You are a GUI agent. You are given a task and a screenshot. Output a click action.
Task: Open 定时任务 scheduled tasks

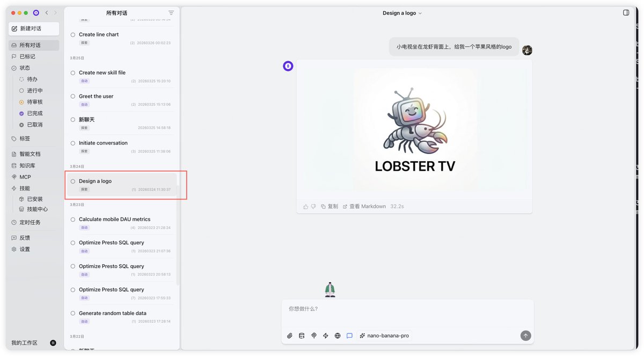point(34,222)
